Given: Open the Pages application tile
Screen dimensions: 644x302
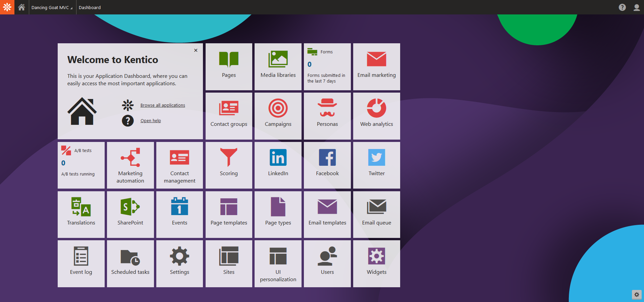Looking at the screenshot, I should 229,66.
